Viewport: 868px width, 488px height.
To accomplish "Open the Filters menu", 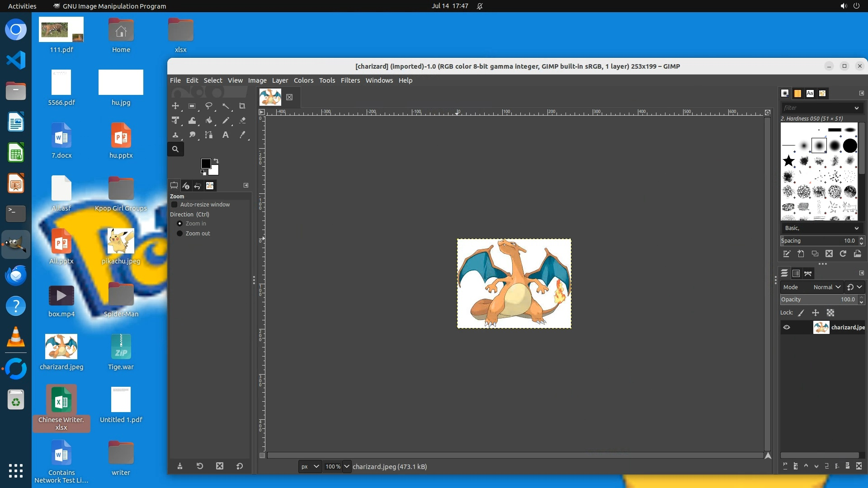I will click(350, 80).
